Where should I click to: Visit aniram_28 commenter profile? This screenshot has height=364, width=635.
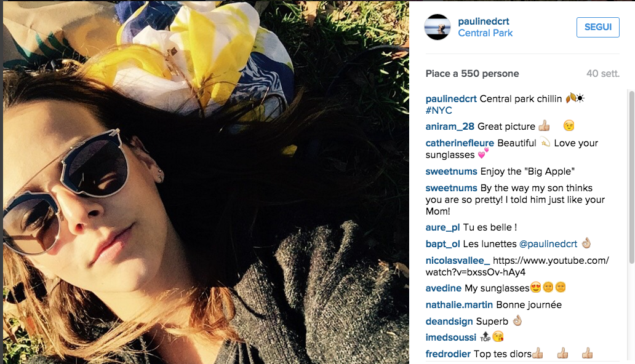450,127
